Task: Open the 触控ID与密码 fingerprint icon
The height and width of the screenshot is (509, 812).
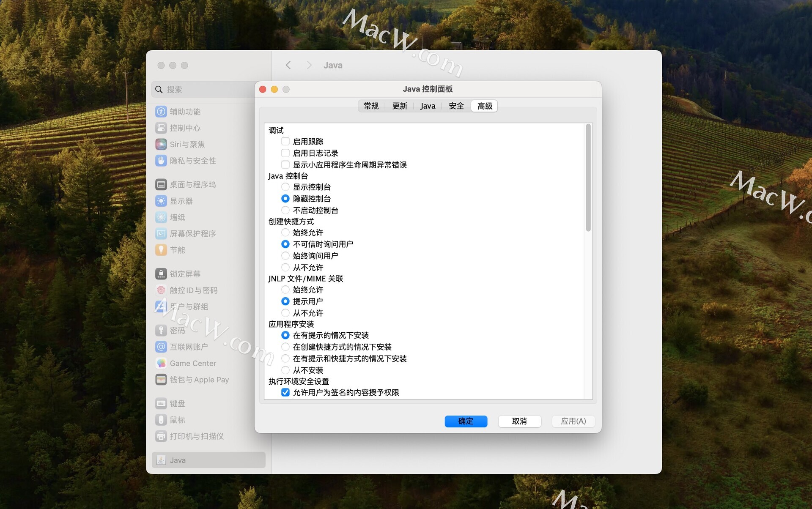Action: 161,290
